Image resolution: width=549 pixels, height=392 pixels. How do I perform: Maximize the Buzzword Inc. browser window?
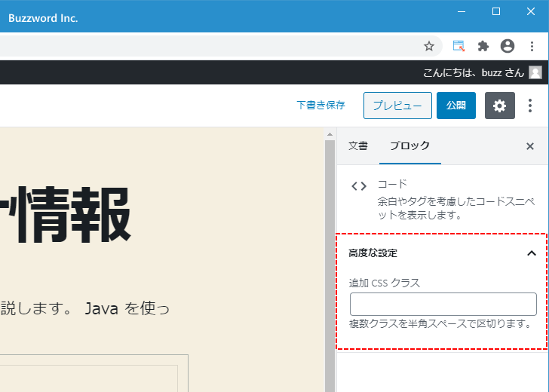point(496,11)
